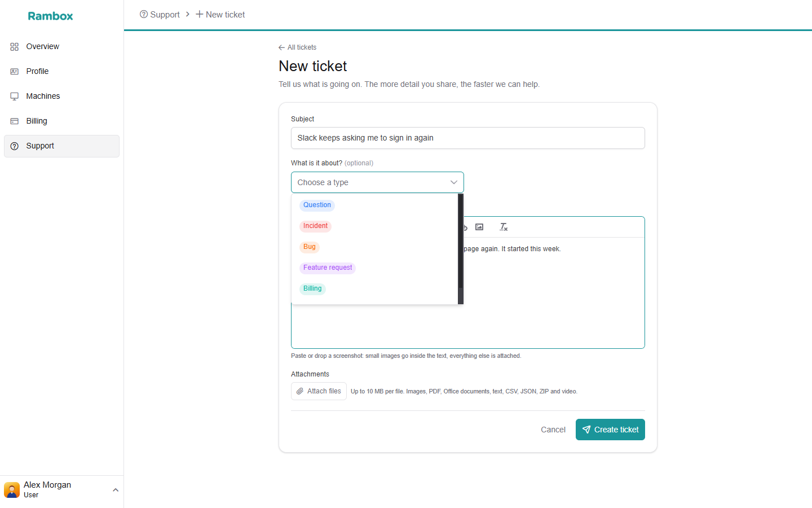Open Billing in the sidebar
This screenshot has height=508, width=812.
[61, 121]
